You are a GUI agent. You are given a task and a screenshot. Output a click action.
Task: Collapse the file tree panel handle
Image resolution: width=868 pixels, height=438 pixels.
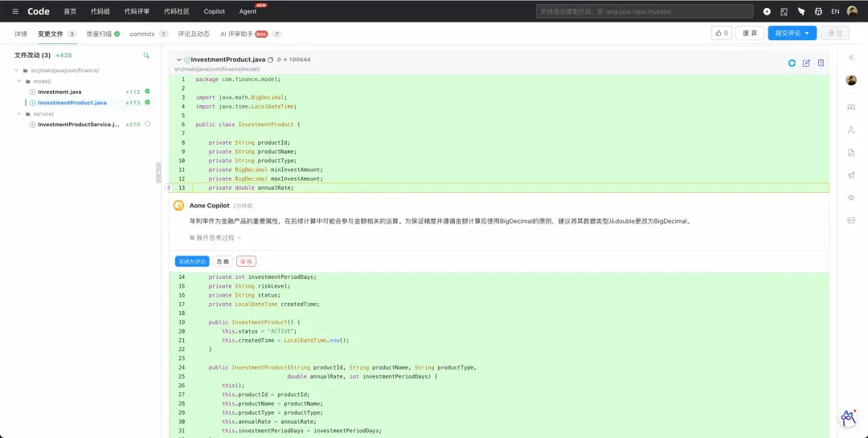[x=159, y=173]
